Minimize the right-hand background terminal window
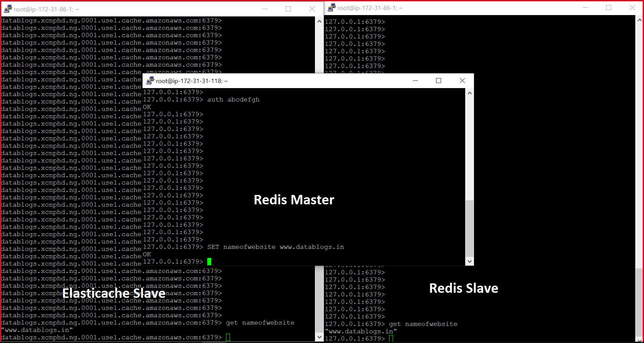Viewport: 644px width, 343px height. pos(586,8)
